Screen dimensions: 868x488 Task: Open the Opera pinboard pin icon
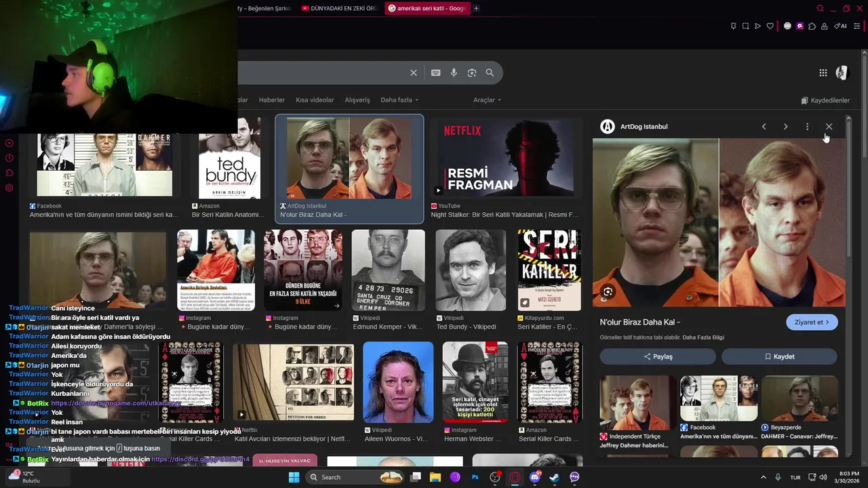(733, 26)
